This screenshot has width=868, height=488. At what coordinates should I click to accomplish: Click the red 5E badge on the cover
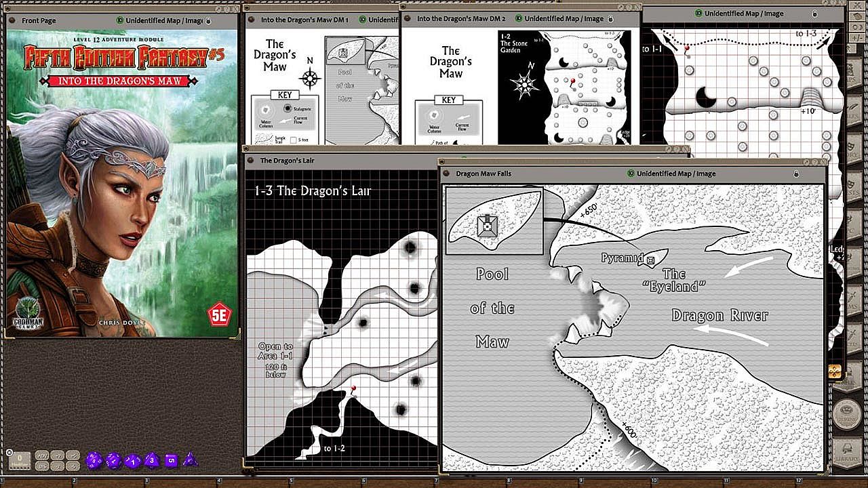click(219, 314)
